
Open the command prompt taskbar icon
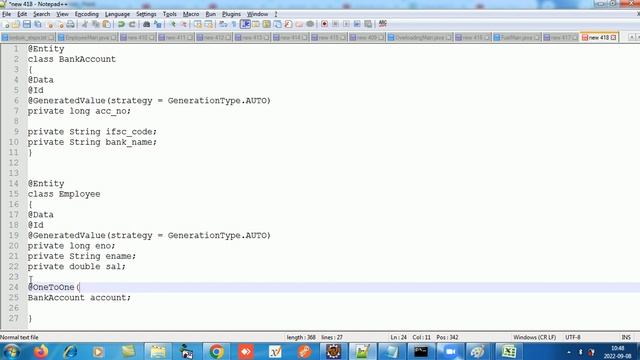(x=421, y=351)
